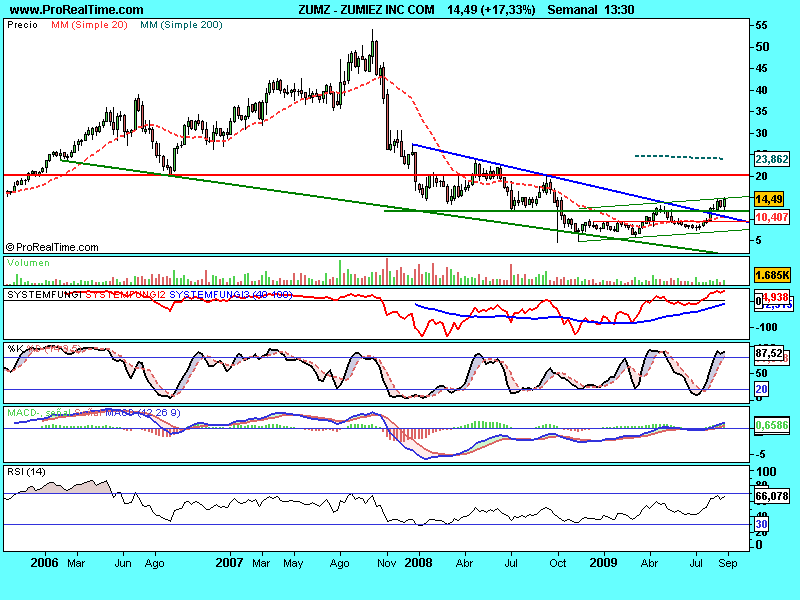Click the Jun month label on time axis
The height and width of the screenshot is (600, 800).
123,563
